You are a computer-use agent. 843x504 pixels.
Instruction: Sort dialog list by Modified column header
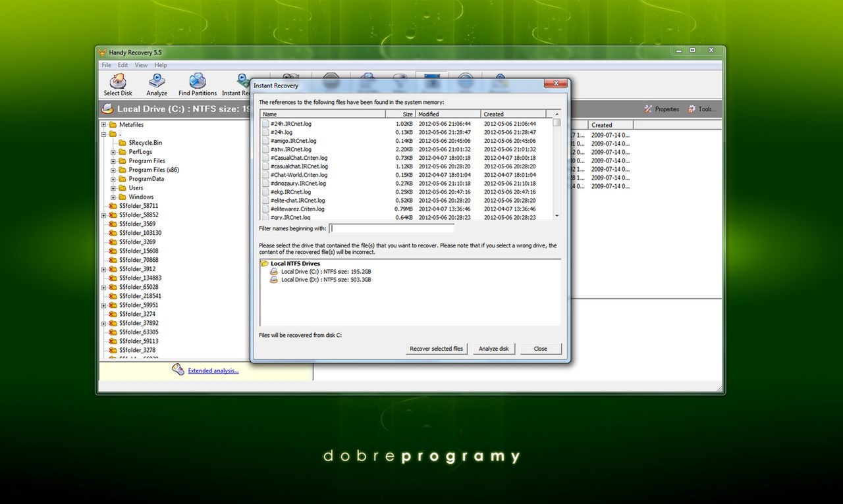448,114
